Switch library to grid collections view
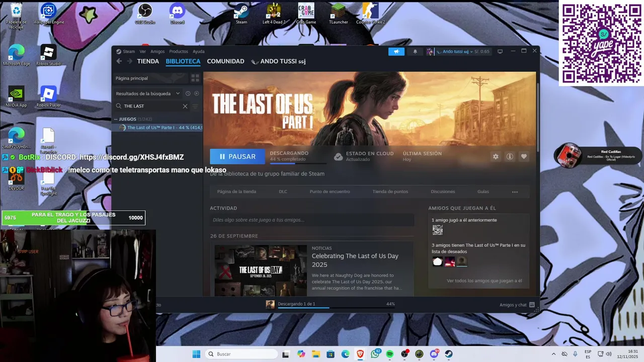644x362 pixels. [195, 78]
